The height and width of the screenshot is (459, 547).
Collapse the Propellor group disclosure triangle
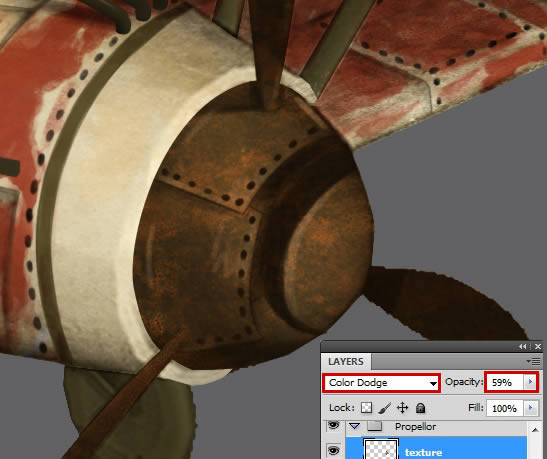point(355,426)
